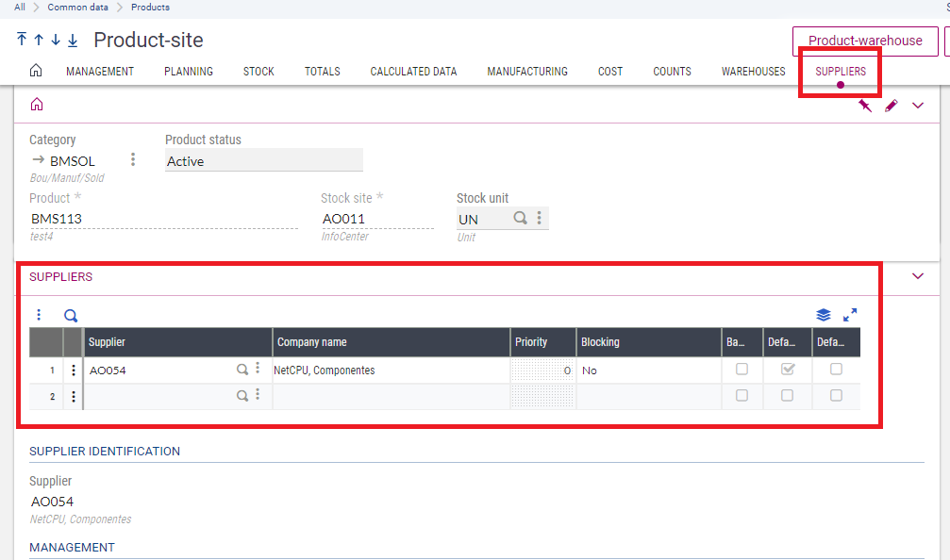Go to next record down arrow
950x560 pixels.
coord(56,40)
